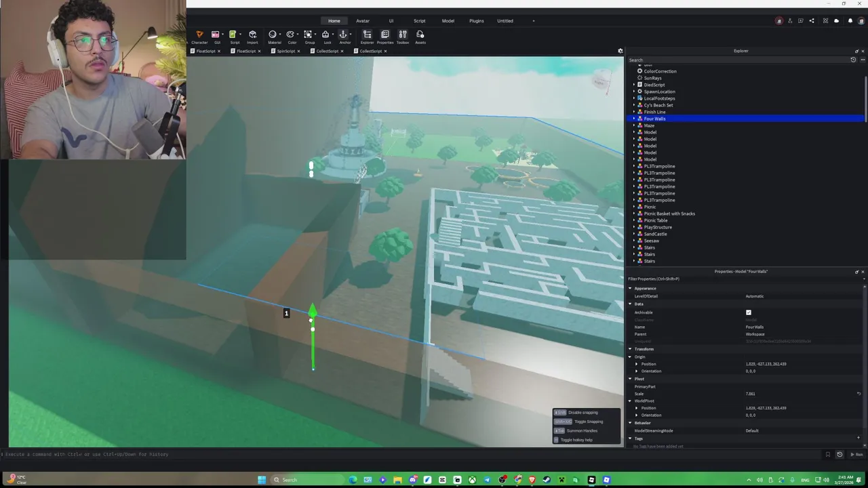This screenshot has height=488, width=868.
Task: Open the Assets manager
Action: click(x=420, y=37)
